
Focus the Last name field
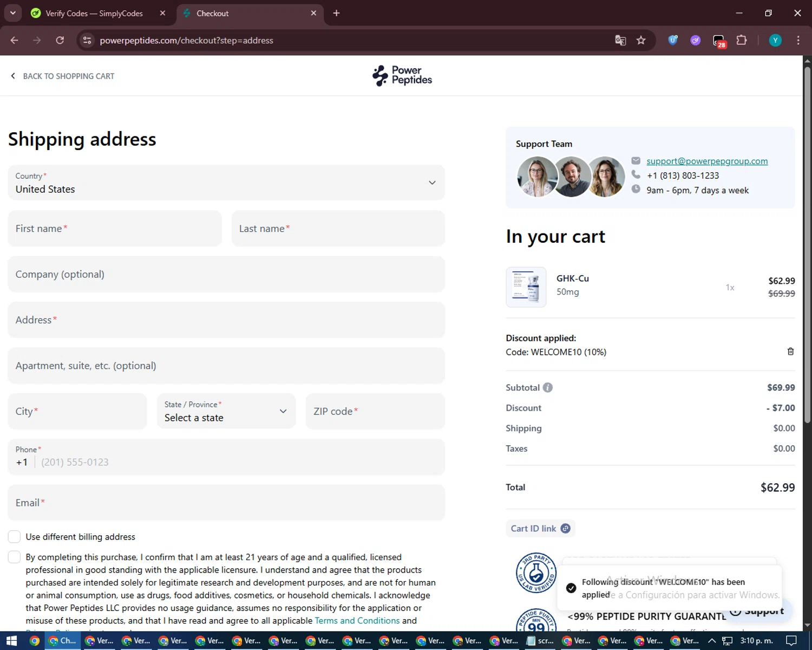pos(338,229)
